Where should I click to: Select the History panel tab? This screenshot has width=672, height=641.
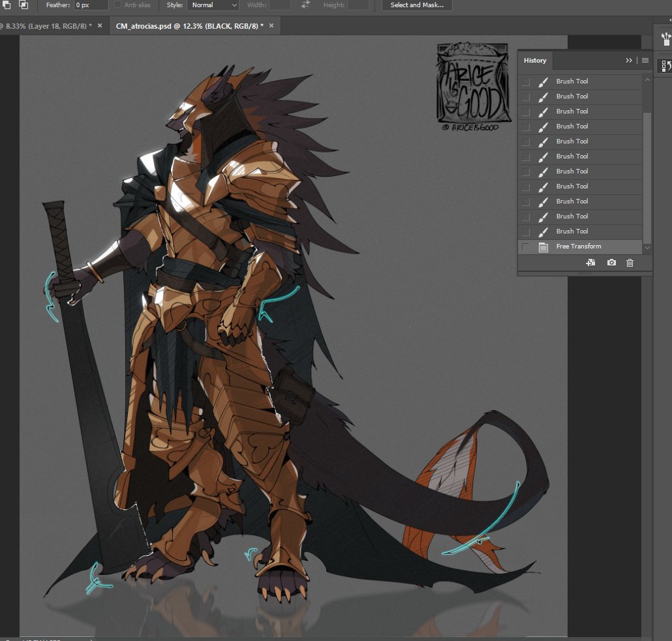pyautogui.click(x=535, y=61)
